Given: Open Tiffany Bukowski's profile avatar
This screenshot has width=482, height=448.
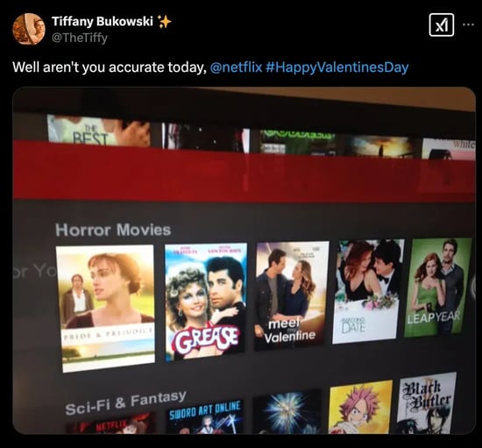Looking at the screenshot, I should pos(29,29).
